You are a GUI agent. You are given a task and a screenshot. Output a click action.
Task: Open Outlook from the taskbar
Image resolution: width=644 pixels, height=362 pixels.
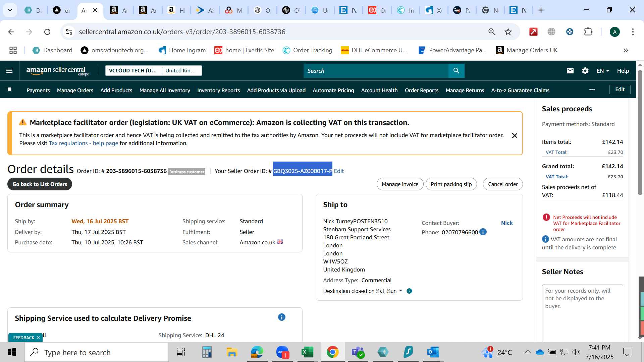433,352
